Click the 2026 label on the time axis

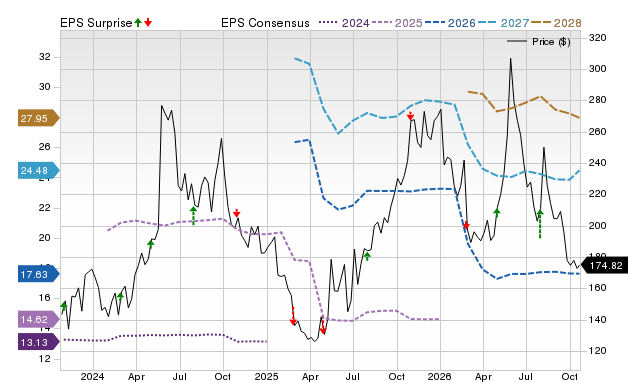(x=440, y=376)
